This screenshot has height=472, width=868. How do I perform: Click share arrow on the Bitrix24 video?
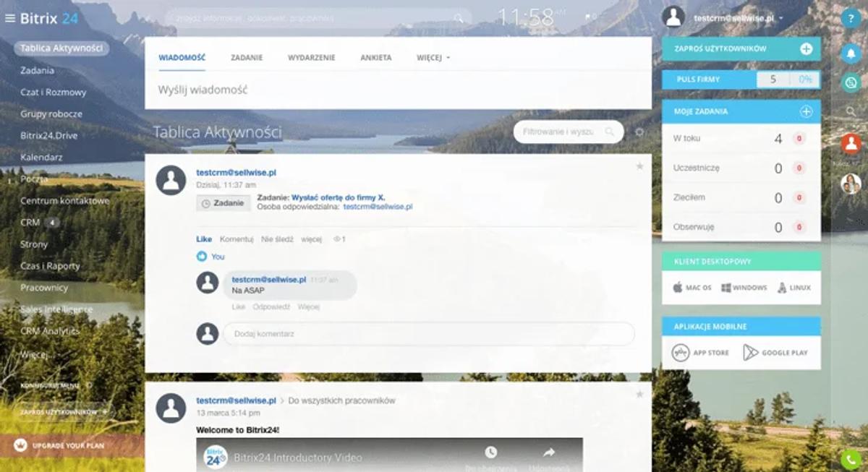(x=548, y=453)
